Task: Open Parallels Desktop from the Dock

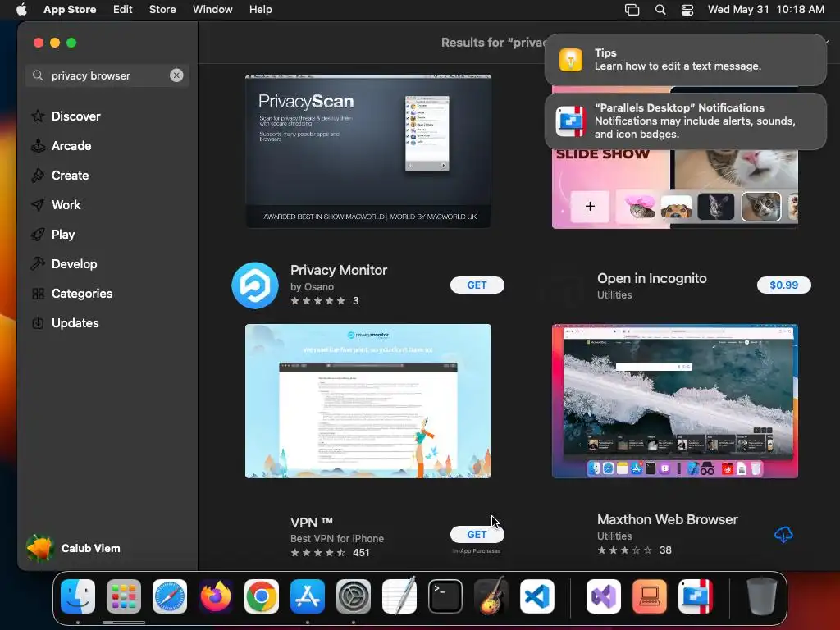Action: [696, 596]
